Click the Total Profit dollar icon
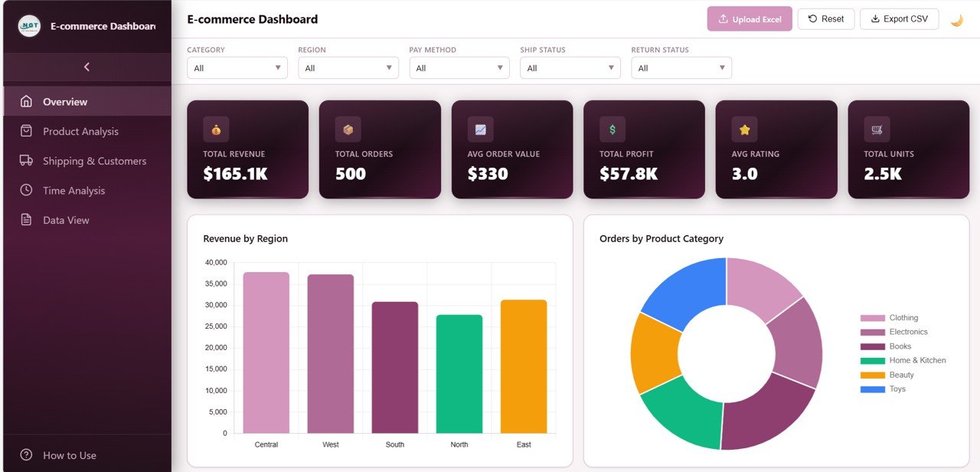This screenshot has height=472, width=980. (611, 129)
